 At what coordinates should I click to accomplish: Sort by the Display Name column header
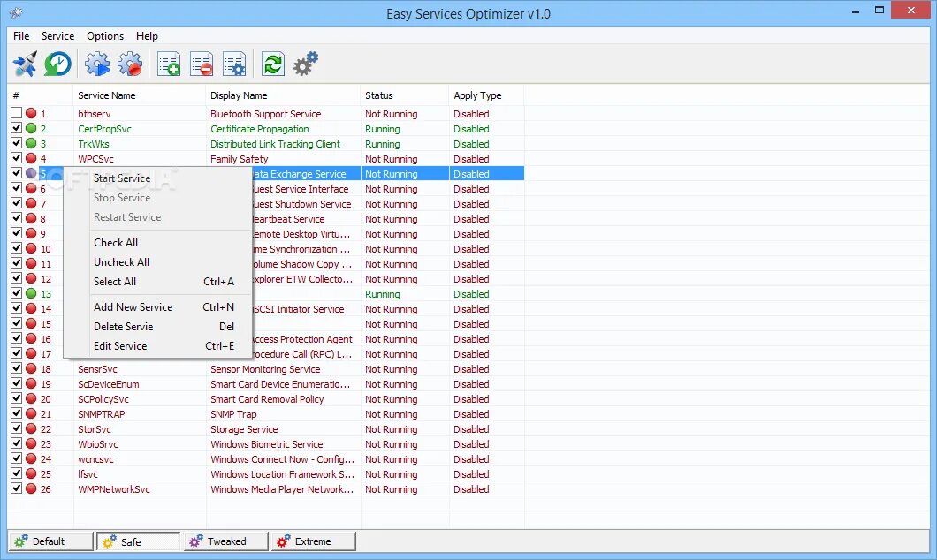pos(283,95)
